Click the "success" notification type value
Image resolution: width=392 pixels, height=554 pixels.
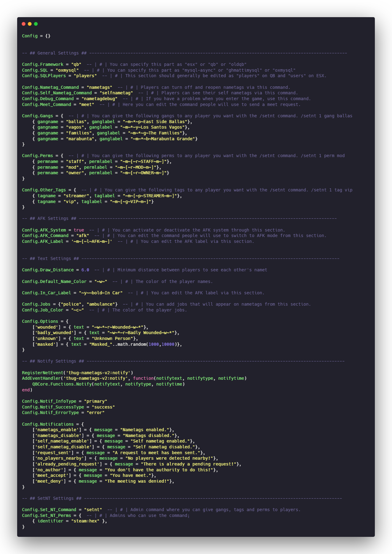[103, 407]
